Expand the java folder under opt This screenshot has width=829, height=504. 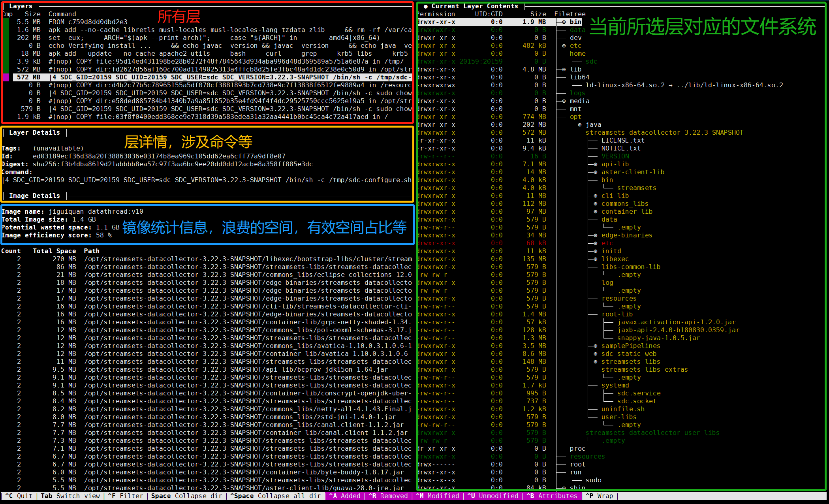click(x=580, y=125)
